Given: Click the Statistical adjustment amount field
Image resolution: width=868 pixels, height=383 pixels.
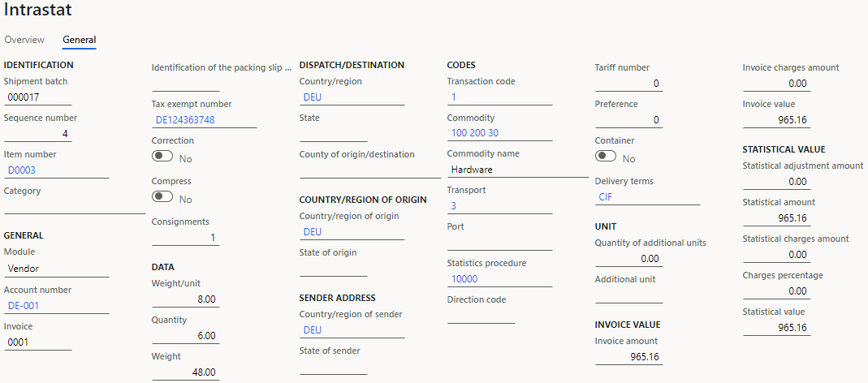Looking at the screenshot, I should coord(777,182).
